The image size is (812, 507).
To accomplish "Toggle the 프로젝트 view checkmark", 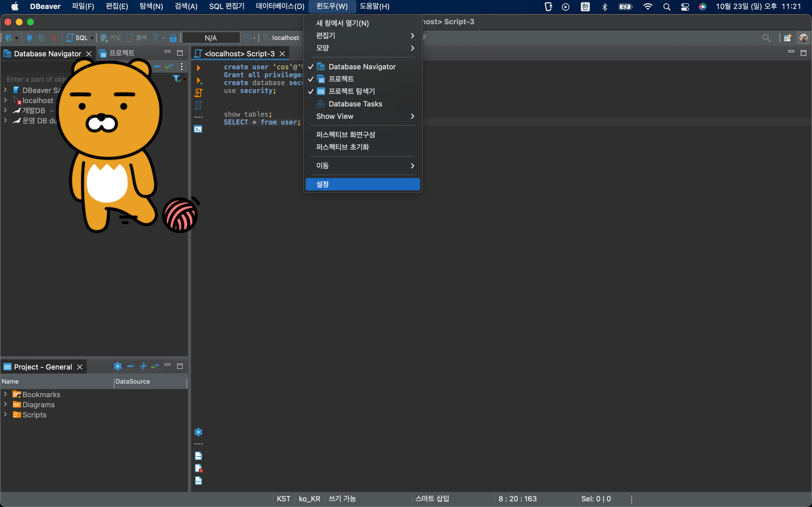I will point(341,79).
